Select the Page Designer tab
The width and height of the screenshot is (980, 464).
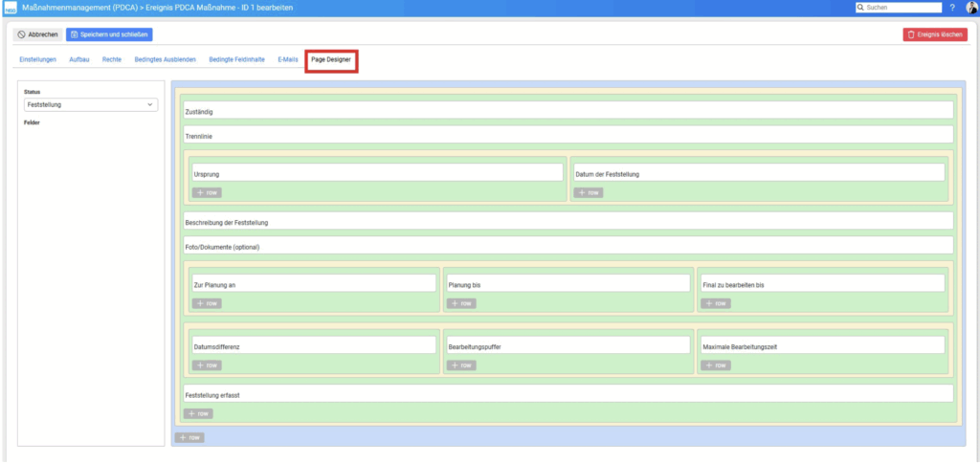pyautogui.click(x=331, y=59)
